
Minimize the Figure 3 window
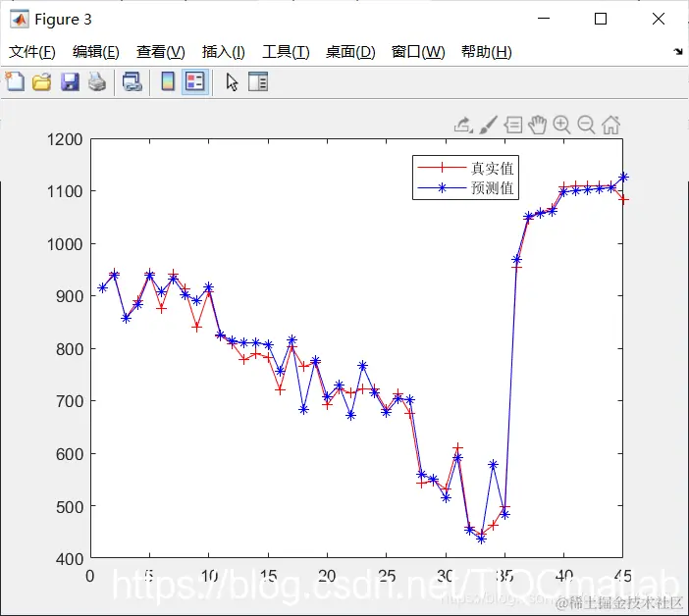544,19
